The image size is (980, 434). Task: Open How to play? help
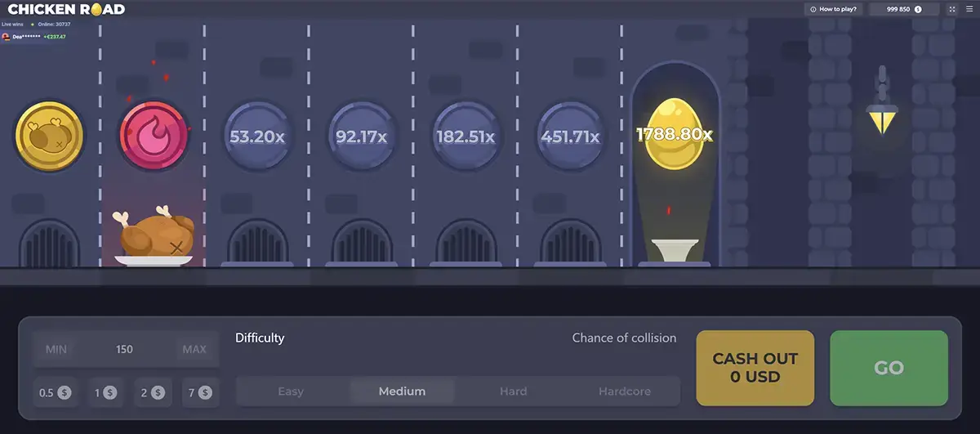833,10
